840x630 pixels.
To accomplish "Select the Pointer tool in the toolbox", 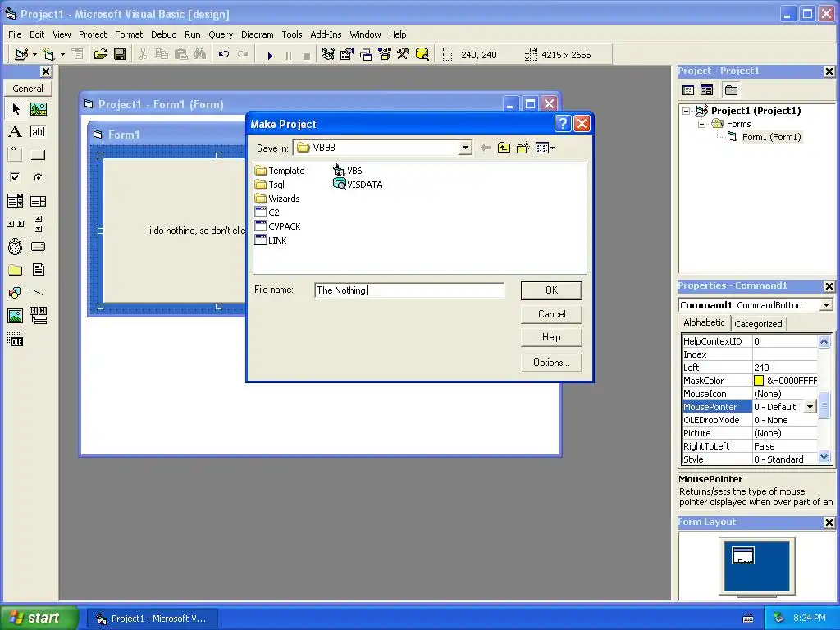I will (16, 109).
